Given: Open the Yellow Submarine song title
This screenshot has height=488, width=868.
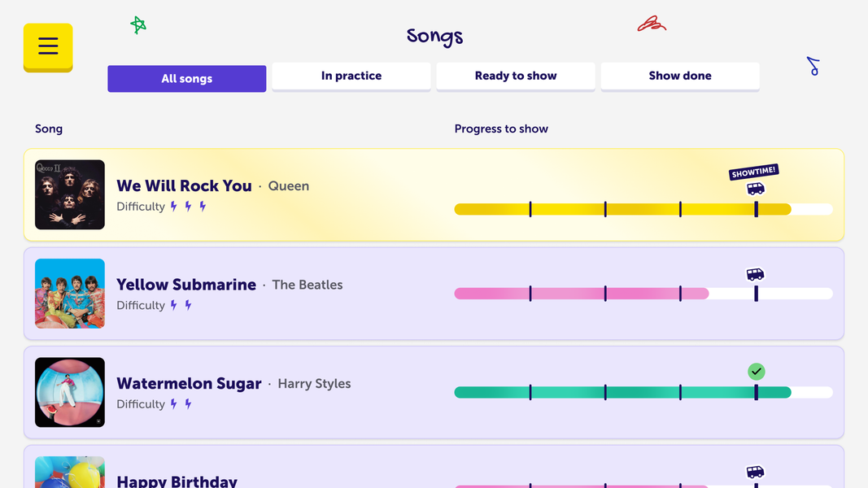Looking at the screenshot, I should [x=186, y=285].
